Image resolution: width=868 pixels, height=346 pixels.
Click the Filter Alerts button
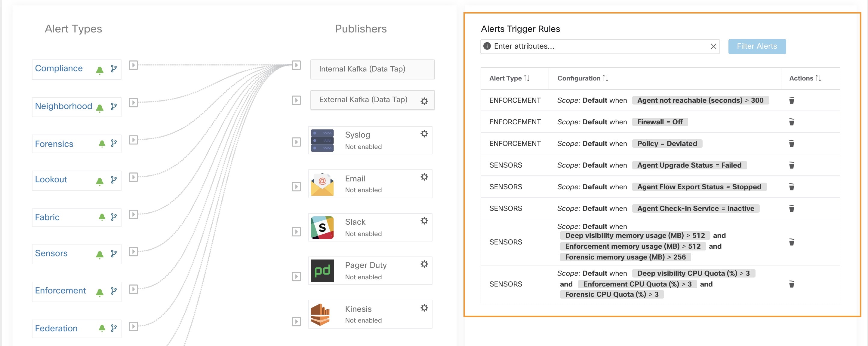(x=756, y=47)
